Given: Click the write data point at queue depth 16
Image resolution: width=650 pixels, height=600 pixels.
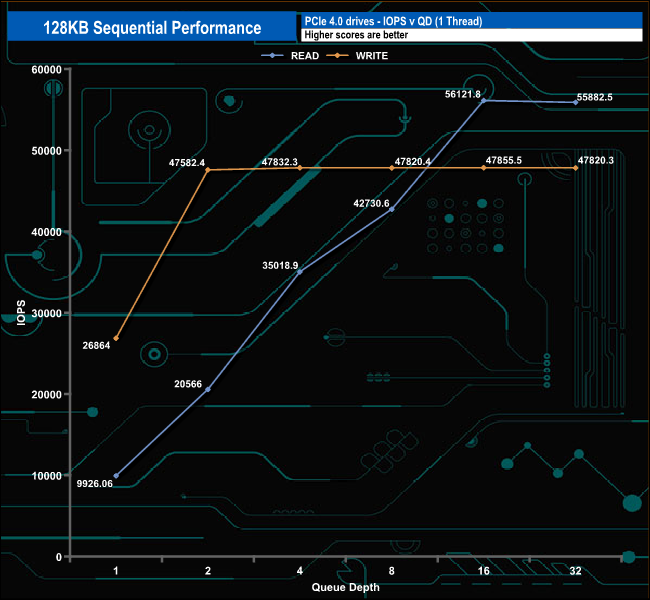Looking at the screenshot, I should (484, 168).
